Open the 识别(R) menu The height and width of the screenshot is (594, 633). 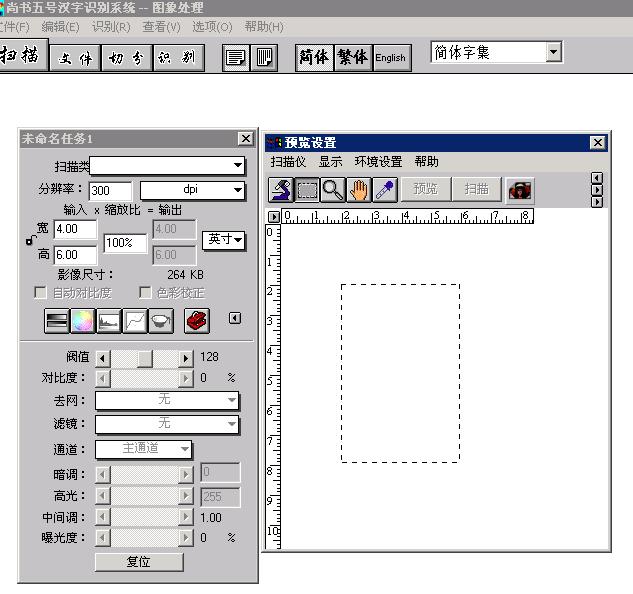click(x=111, y=27)
